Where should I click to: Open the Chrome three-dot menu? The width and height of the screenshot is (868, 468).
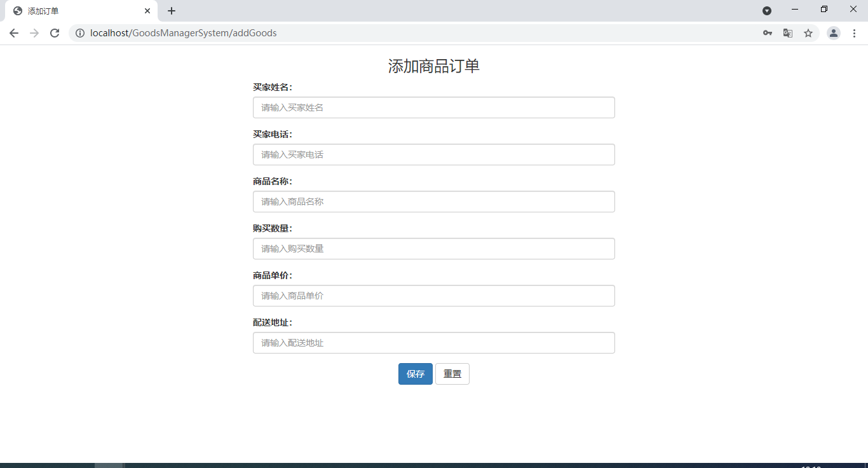[855, 33]
